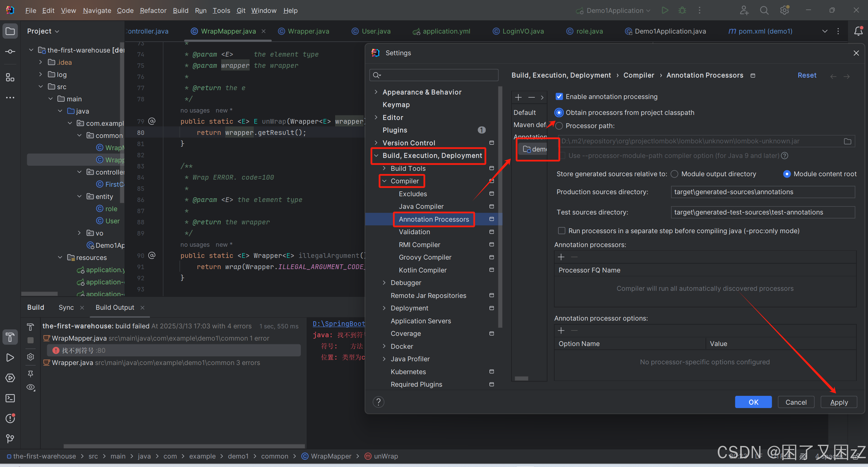868x467 pixels.
Task: Uncheck Enable annotation processing
Action: pyautogui.click(x=559, y=97)
